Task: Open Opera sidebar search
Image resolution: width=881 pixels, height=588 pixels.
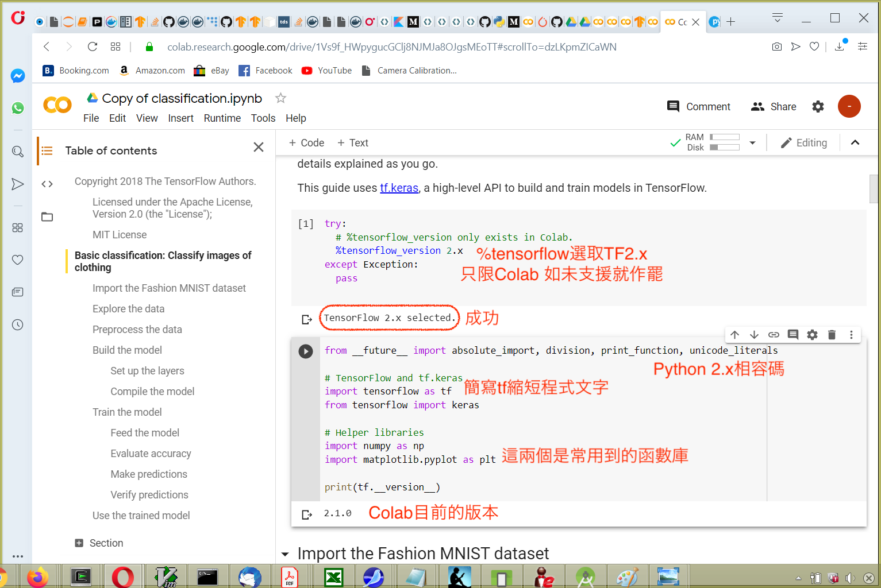Action: [x=18, y=152]
